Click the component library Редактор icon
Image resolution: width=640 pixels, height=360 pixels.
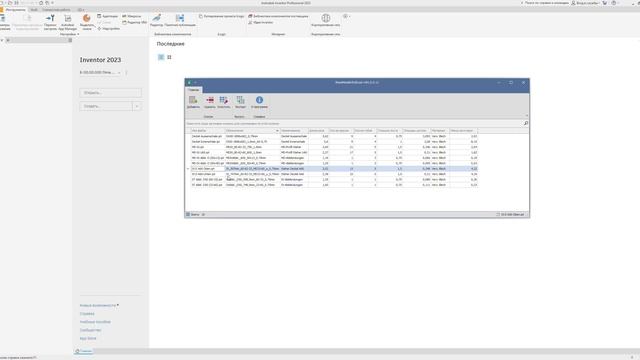pos(156,18)
